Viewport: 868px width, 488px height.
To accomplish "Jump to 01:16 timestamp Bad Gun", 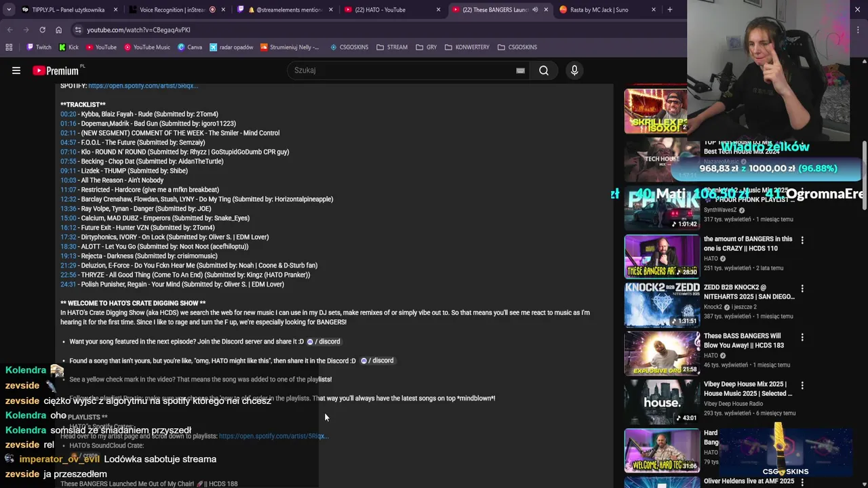I will [x=68, y=123].
